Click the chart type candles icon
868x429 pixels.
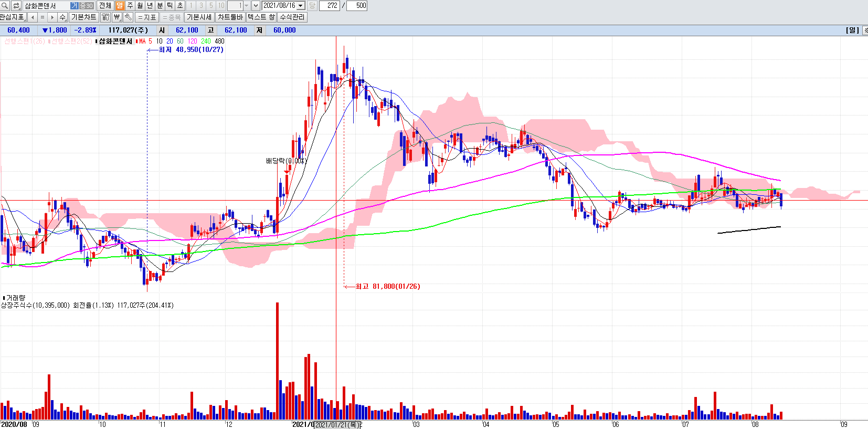105,17
